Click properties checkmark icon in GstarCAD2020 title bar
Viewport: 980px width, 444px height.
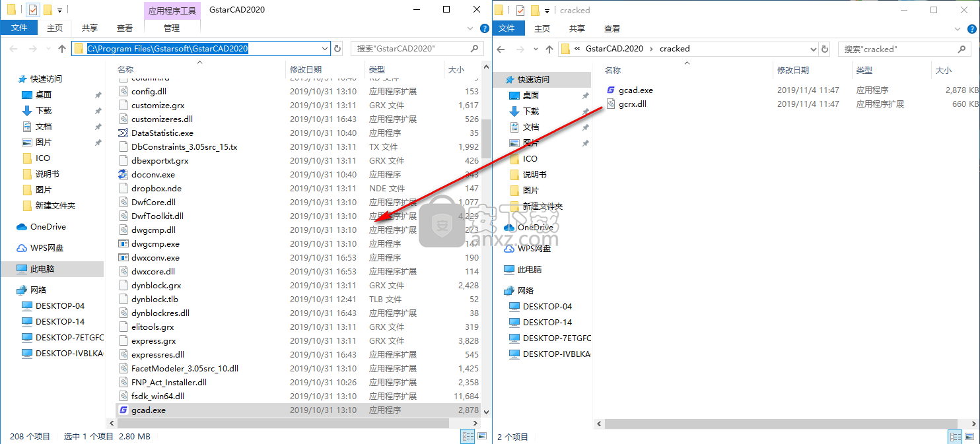[33, 10]
